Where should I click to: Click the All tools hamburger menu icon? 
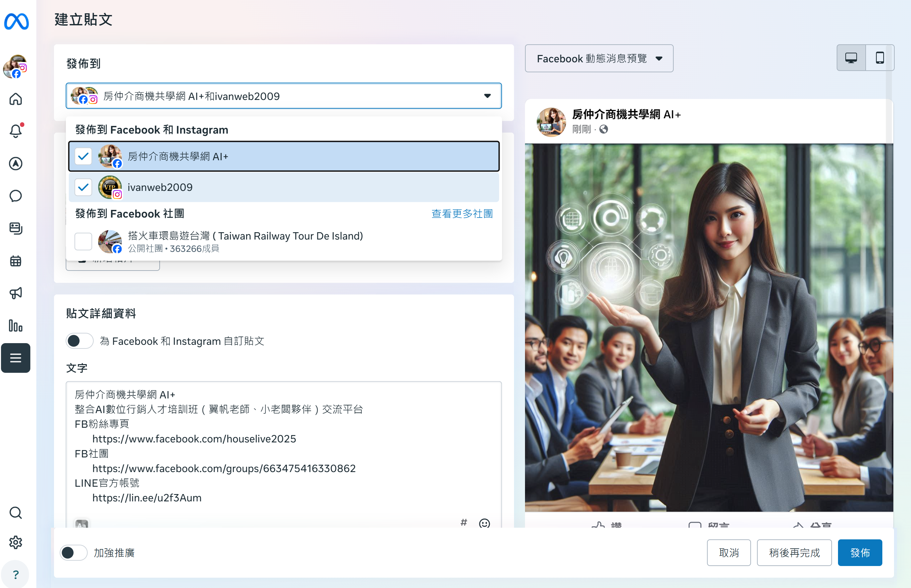(16, 358)
